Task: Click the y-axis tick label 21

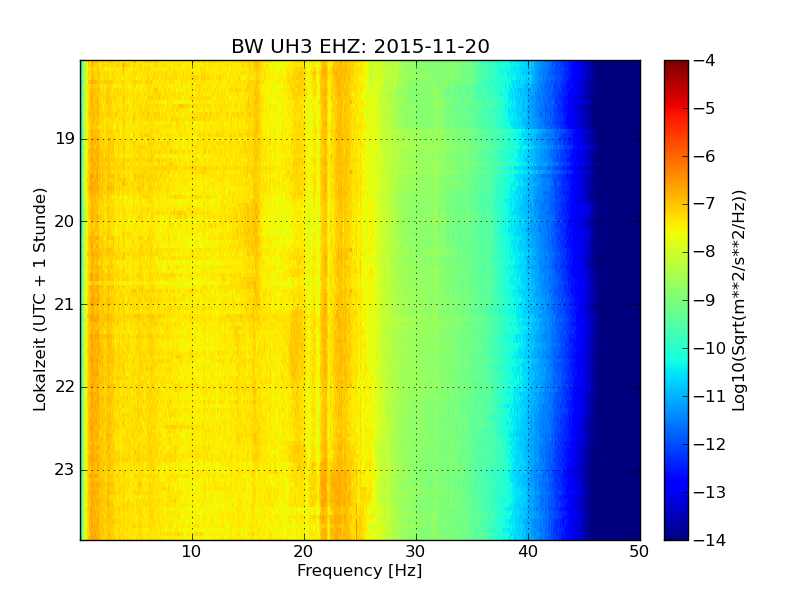Action: 64,305
